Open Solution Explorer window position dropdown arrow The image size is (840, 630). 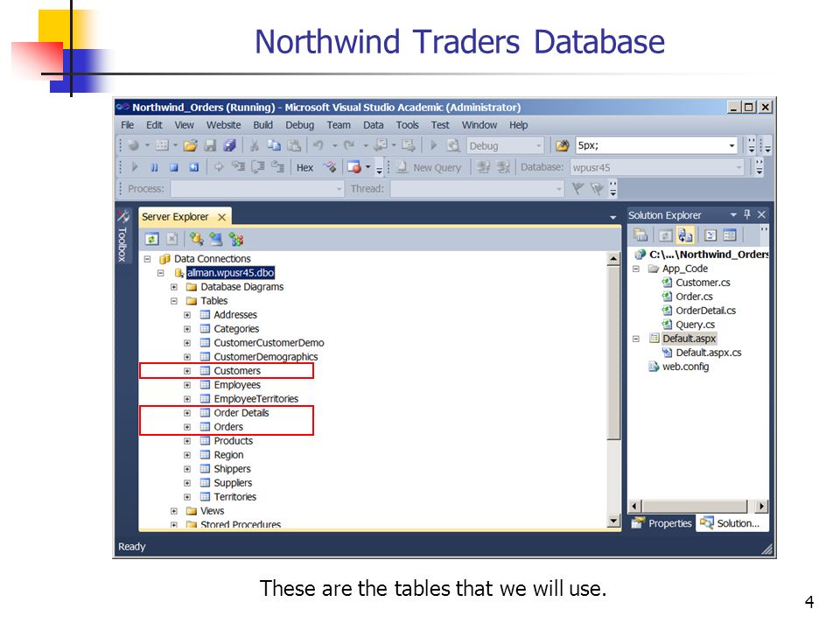click(x=733, y=214)
